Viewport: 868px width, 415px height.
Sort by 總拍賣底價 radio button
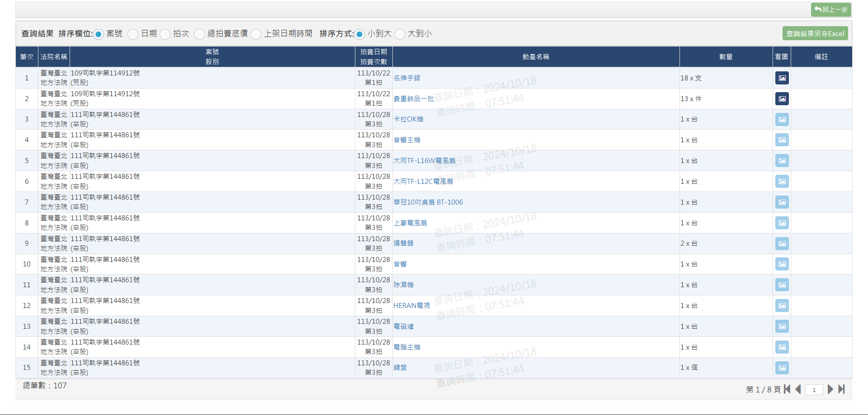(199, 34)
